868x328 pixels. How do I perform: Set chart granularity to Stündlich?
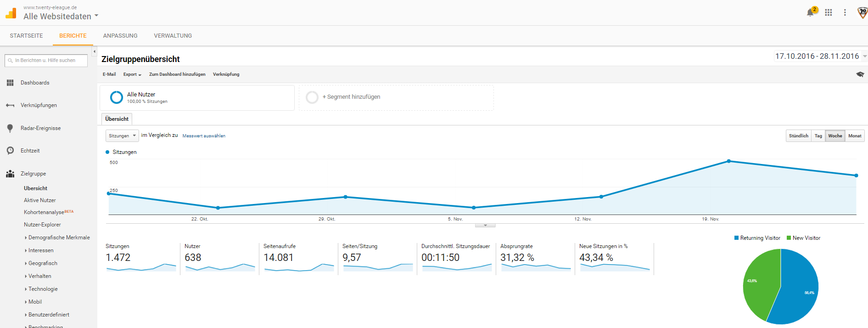pyautogui.click(x=798, y=136)
